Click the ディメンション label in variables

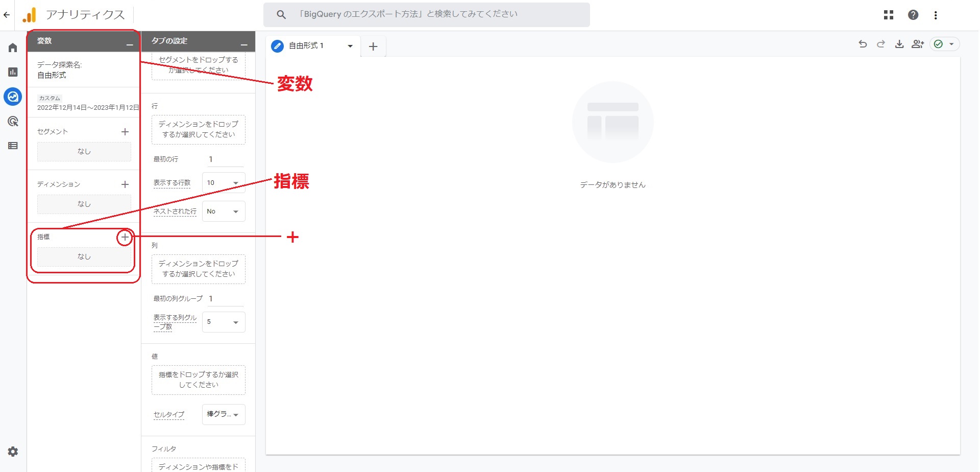tap(59, 184)
